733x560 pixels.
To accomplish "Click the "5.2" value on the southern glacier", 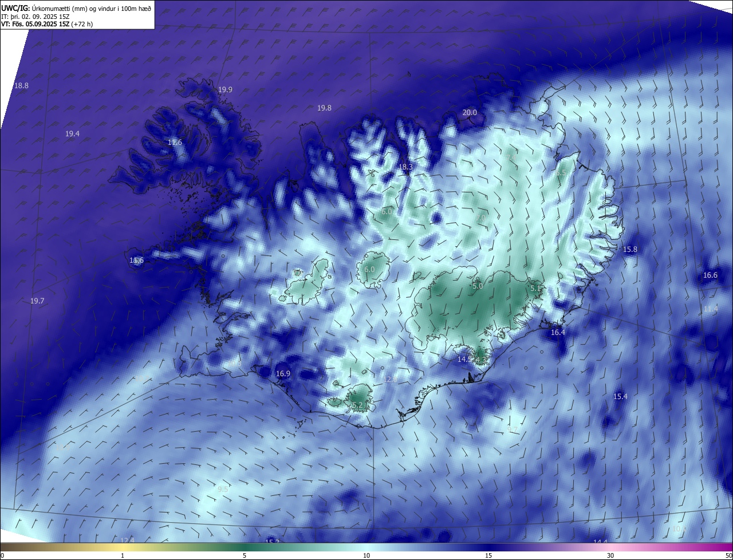I will 358,405.
